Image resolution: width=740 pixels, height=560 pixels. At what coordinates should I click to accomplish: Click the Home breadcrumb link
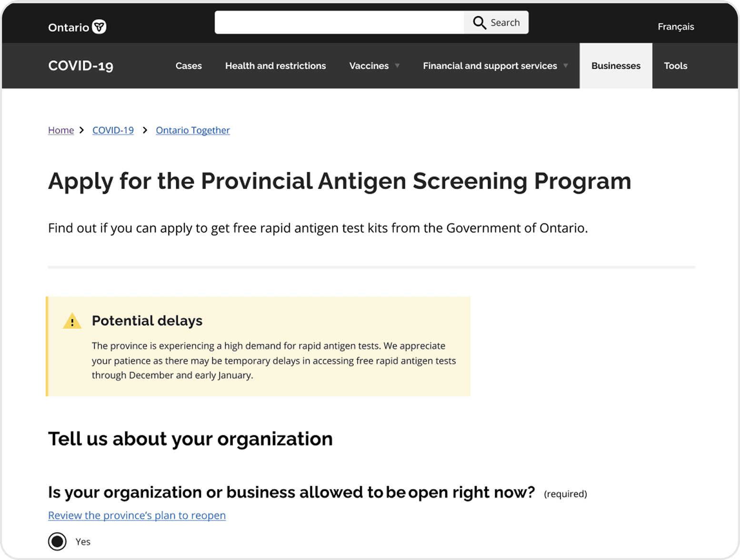[61, 130]
